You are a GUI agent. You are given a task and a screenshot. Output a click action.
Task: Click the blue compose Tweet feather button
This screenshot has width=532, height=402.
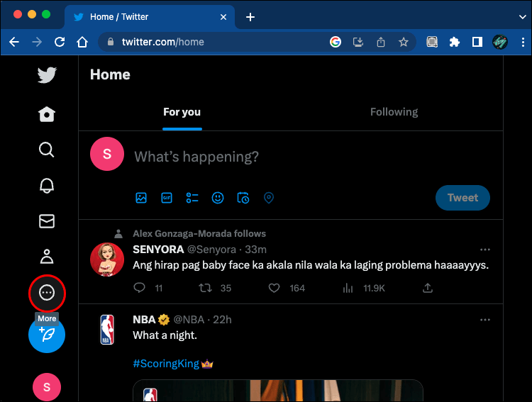(x=47, y=335)
